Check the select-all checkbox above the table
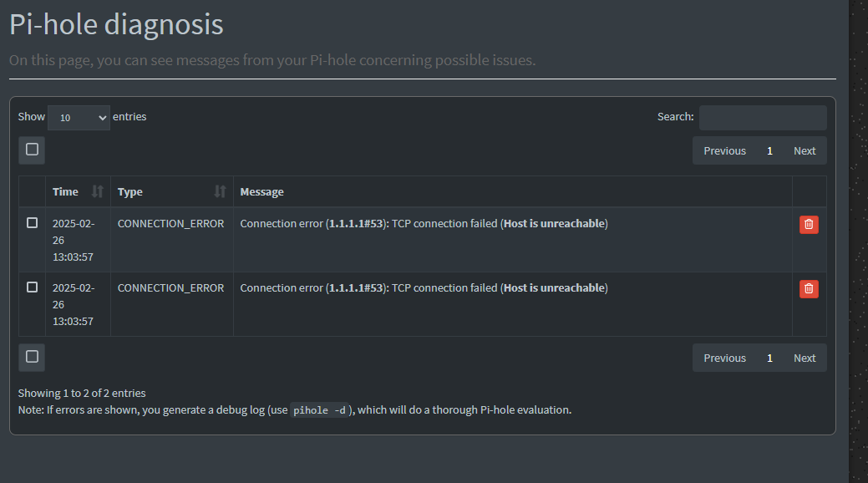This screenshot has height=483, width=868. coord(31,150)
